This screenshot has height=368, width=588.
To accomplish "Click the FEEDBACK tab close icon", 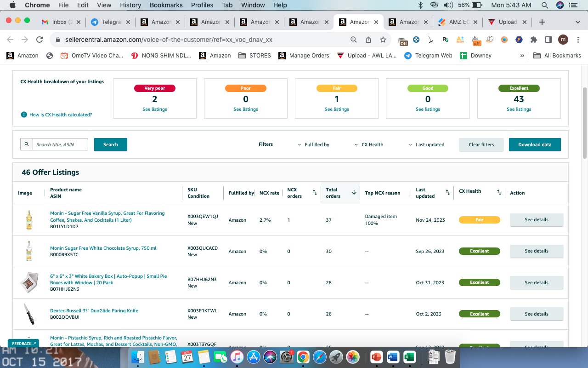I will tap(35, 343).
